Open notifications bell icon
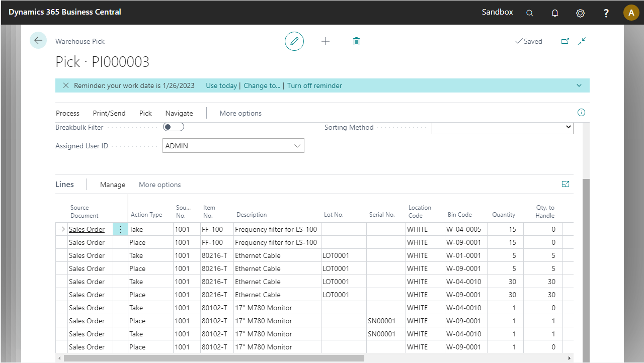Screen dimensions: 644x363 [555, 13]
